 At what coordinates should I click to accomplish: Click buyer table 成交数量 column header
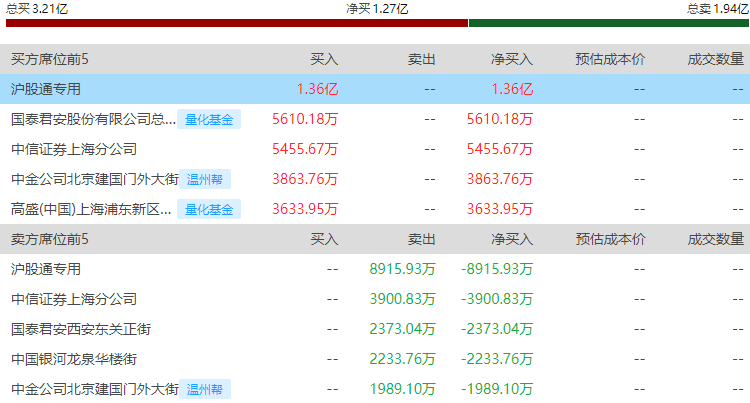coord(716,59)
